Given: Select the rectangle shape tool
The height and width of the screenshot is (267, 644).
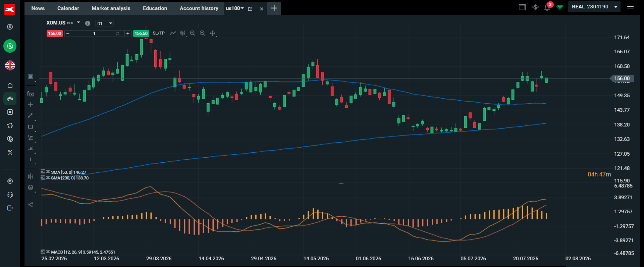Looking at the screenshot, I should [x=31, y=127].
